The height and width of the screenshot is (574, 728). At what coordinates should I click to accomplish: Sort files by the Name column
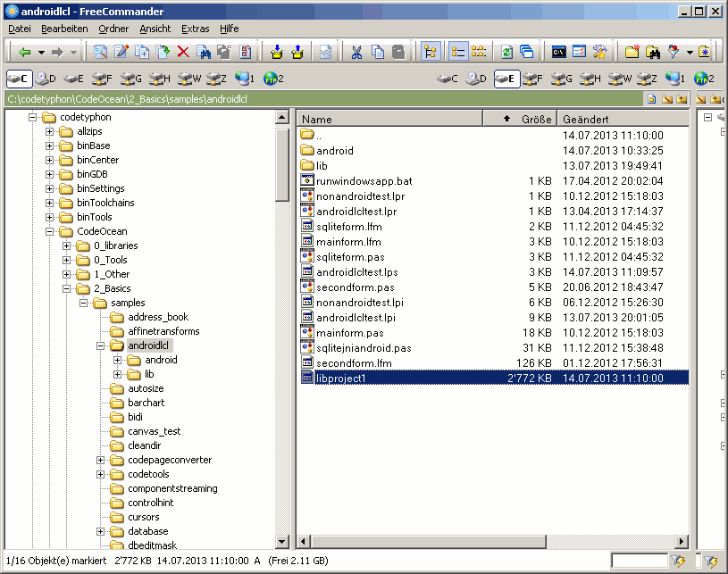[390, 120]
